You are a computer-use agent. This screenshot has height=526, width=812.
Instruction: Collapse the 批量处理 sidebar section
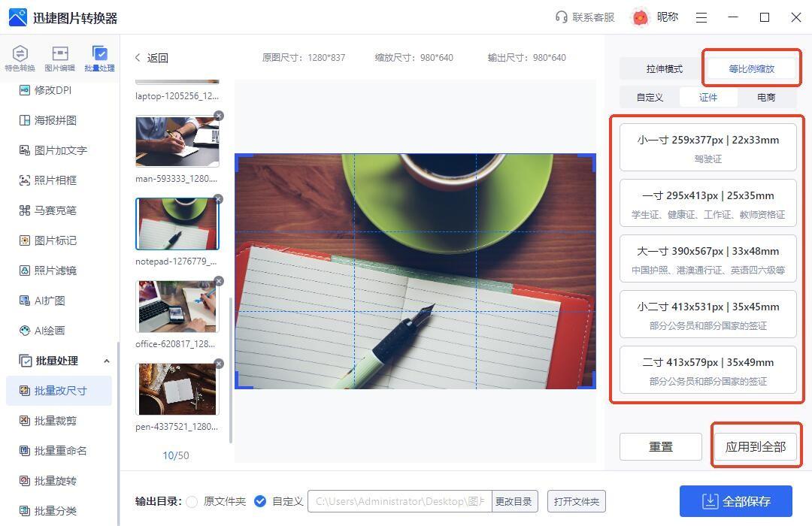pos(106,361)
